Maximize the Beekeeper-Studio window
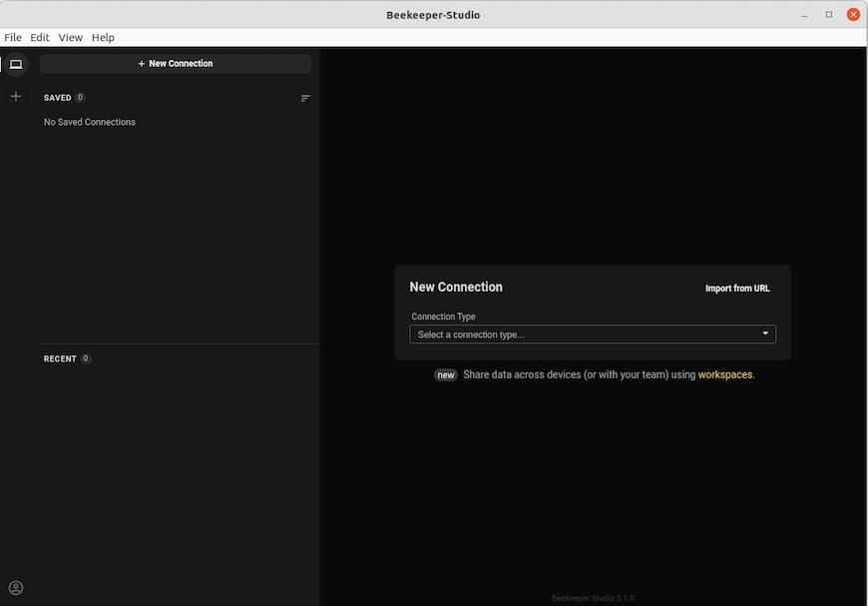This screenshot has height=606, width=868. coord(829,15)
